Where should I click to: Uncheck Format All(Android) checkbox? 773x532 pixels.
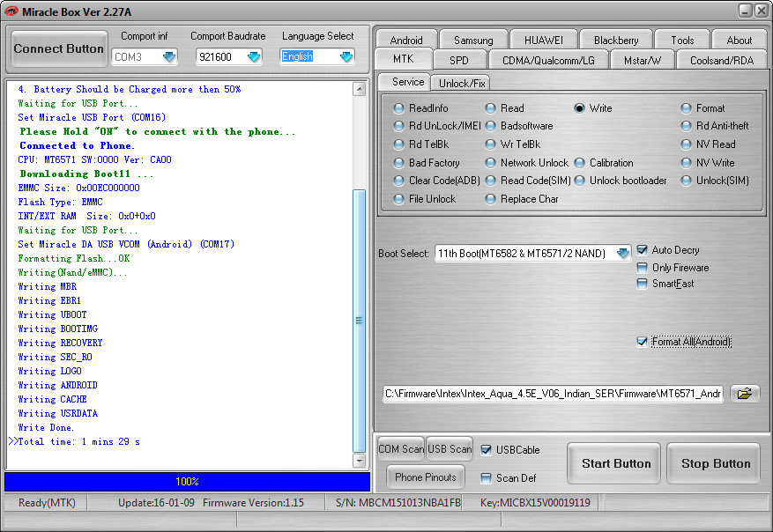pos(642,342)
